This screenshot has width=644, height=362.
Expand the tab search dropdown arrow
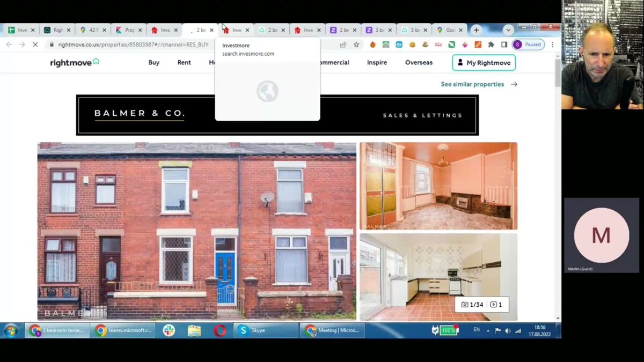pos(508,30)
